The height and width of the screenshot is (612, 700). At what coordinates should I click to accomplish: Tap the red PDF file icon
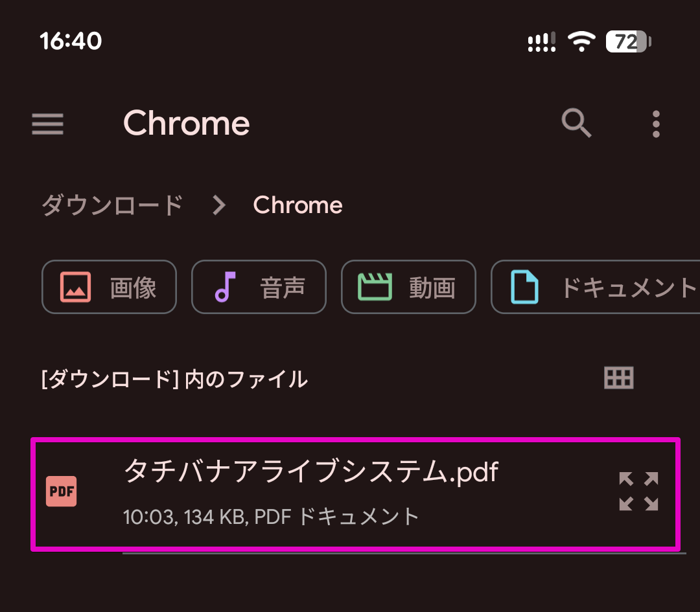point(61,491)
